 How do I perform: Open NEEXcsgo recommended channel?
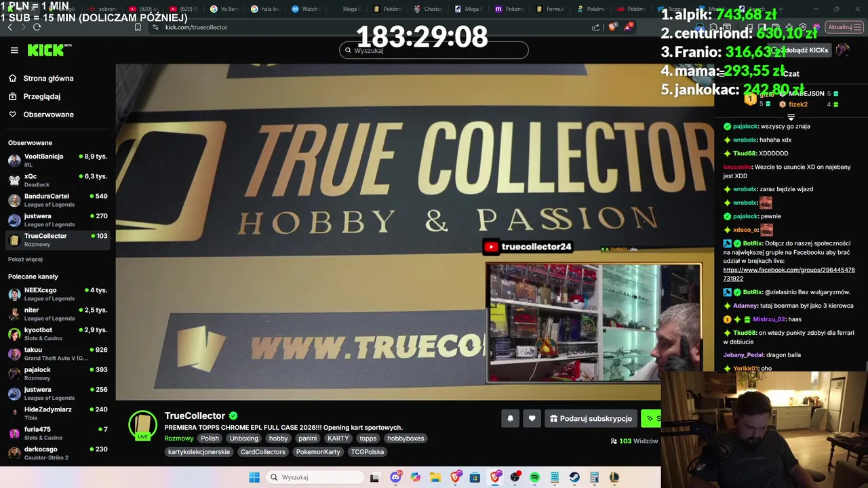coord(58,294)
